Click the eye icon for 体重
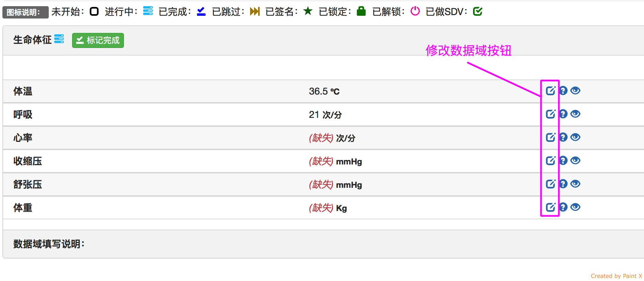Image resolution: width=644 pixels, height=281 pixels. click(575, 207)
